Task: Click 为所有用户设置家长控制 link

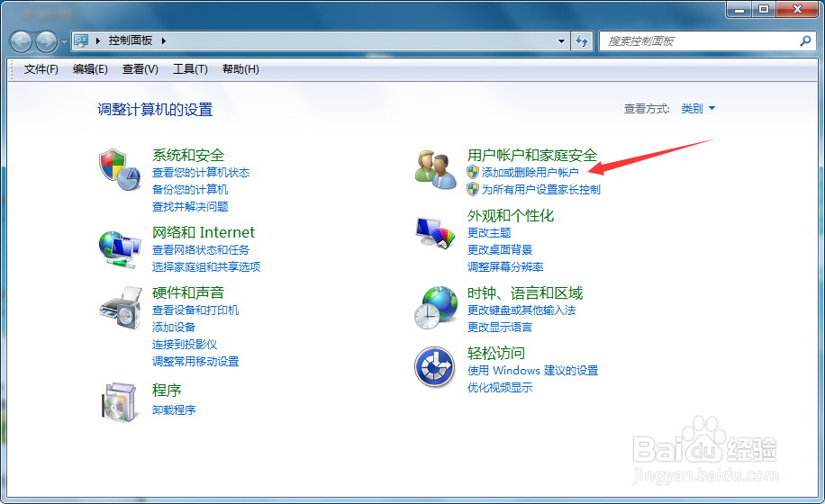Action: (x=541, y=189)
